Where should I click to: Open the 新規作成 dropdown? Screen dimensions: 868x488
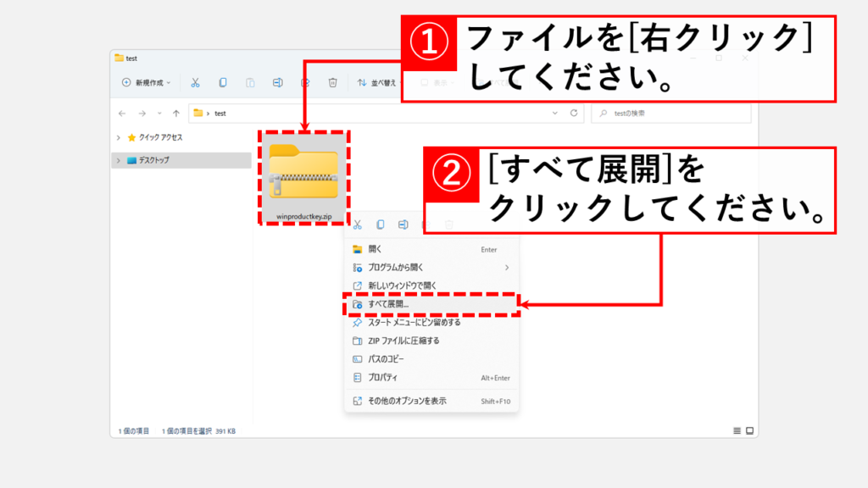tap(146, 83)
